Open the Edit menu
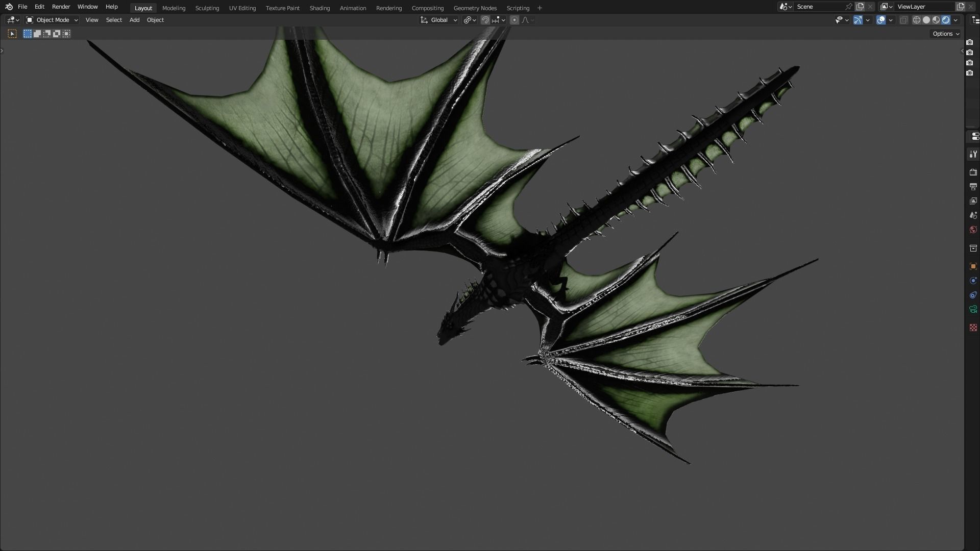980x551 pixels. tap(39, 7)
